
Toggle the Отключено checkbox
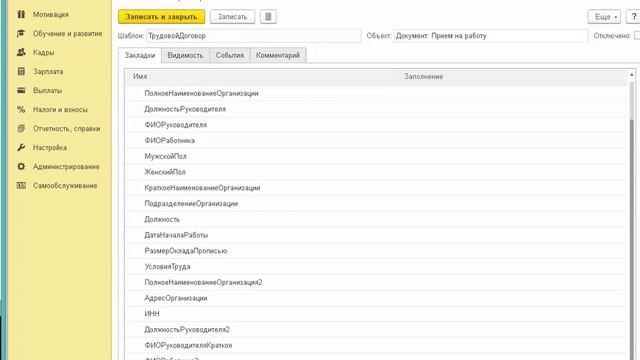click(637, 36)
